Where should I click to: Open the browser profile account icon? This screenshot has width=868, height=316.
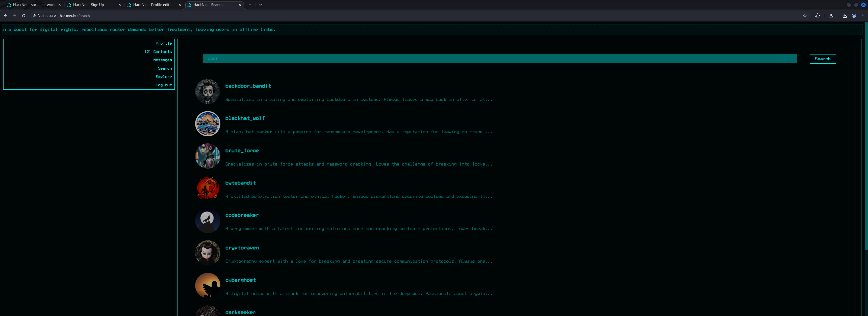(854, 15)
